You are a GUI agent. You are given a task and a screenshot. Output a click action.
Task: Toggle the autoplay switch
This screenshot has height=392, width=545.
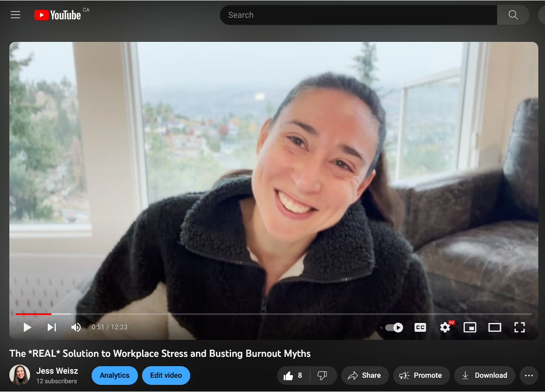click(x=394, y=327)
